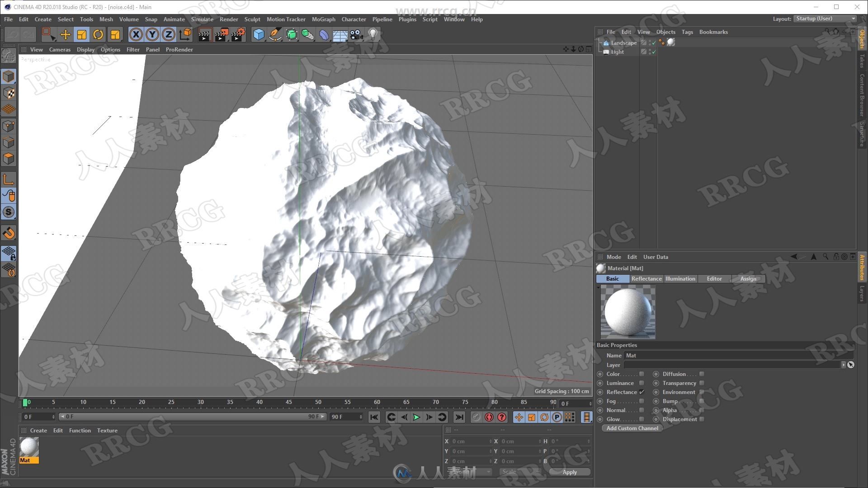Open the Layout Startup dropdown
The image size is (868, 488).
click(826, 19)
